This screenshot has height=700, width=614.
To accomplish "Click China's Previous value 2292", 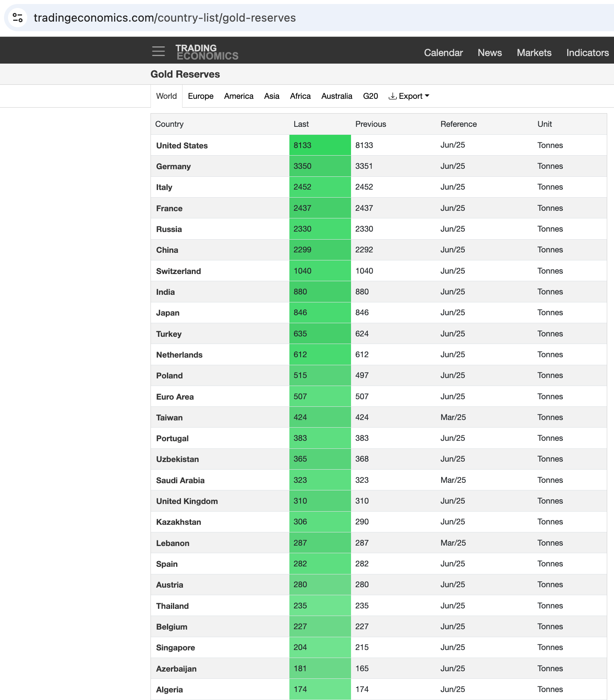I will 364,250.
